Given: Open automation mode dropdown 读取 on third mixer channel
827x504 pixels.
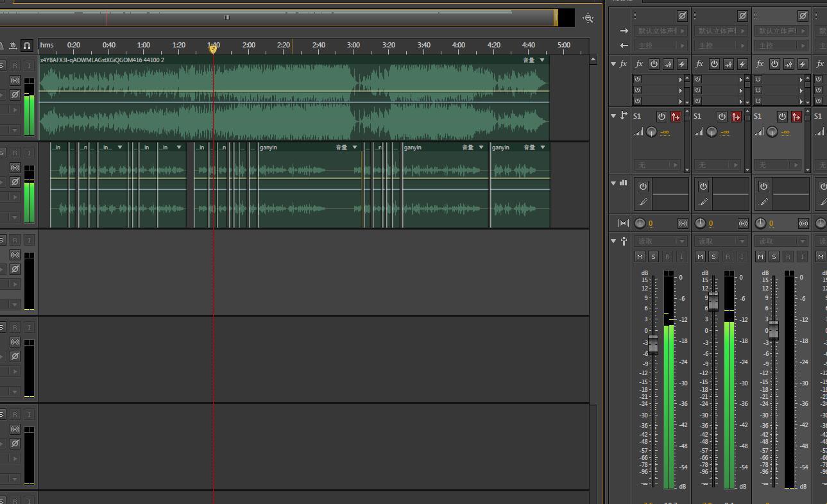Looking at the screenshot, I should (781, 241).
